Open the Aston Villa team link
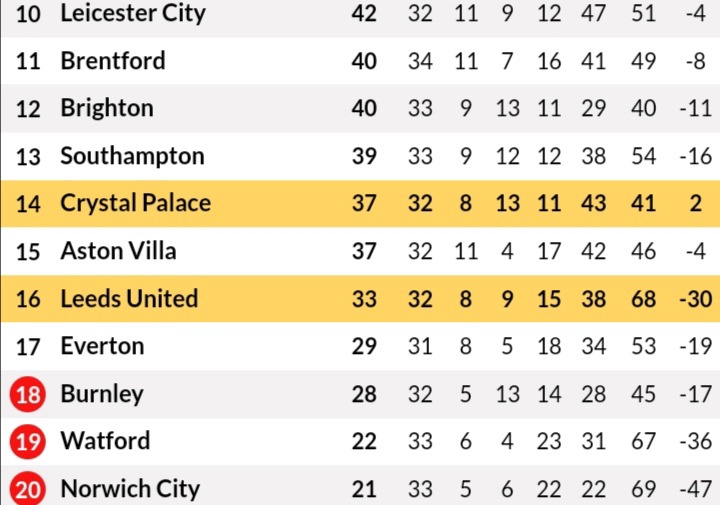 click(x=118, y=251)
